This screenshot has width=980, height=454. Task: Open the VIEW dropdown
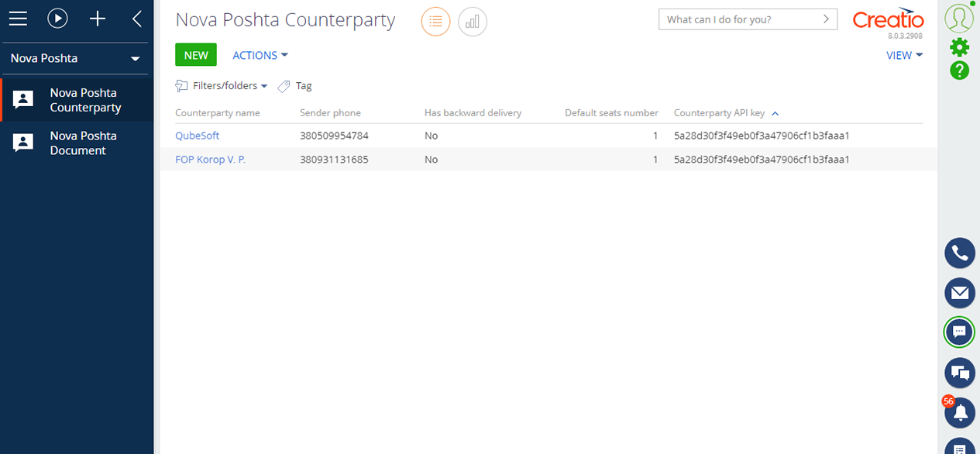pyautogui.click(x=903, y=55)
